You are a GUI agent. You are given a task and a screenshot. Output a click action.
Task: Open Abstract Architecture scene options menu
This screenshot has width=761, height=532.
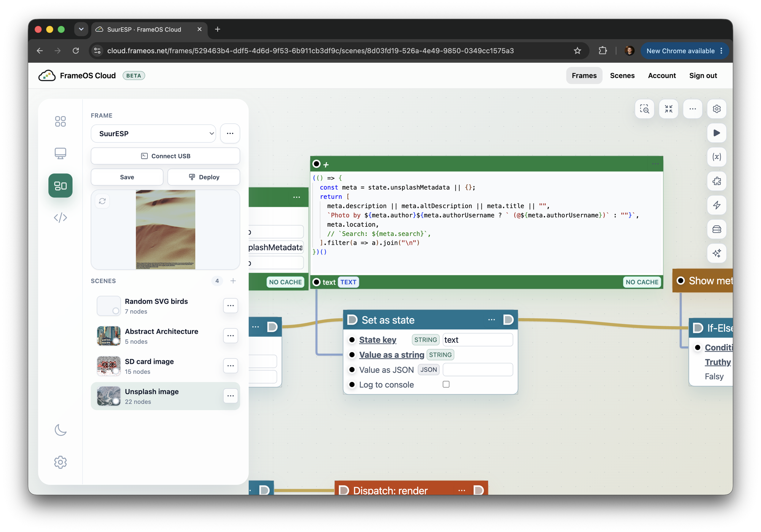tap(231, 336)
